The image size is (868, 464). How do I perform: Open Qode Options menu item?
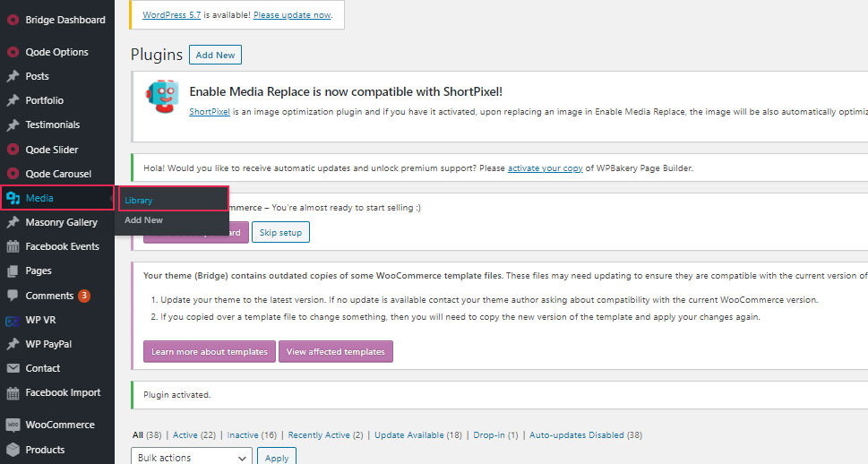(57, 52)
